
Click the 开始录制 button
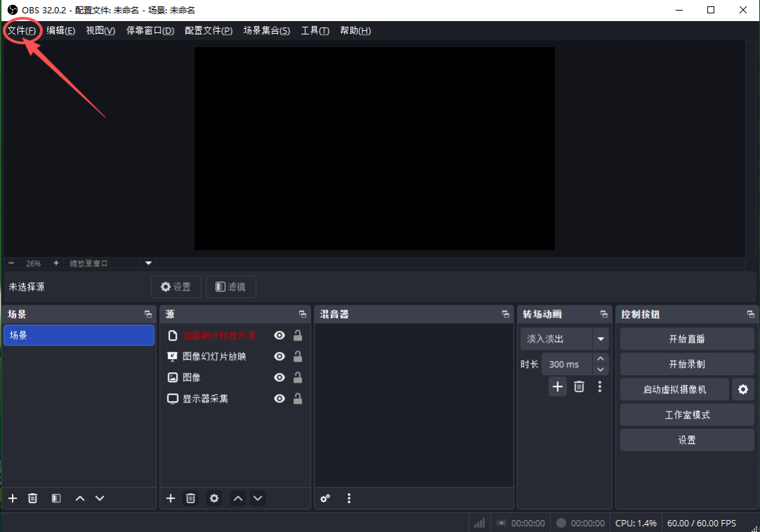[x=686, y=365]
